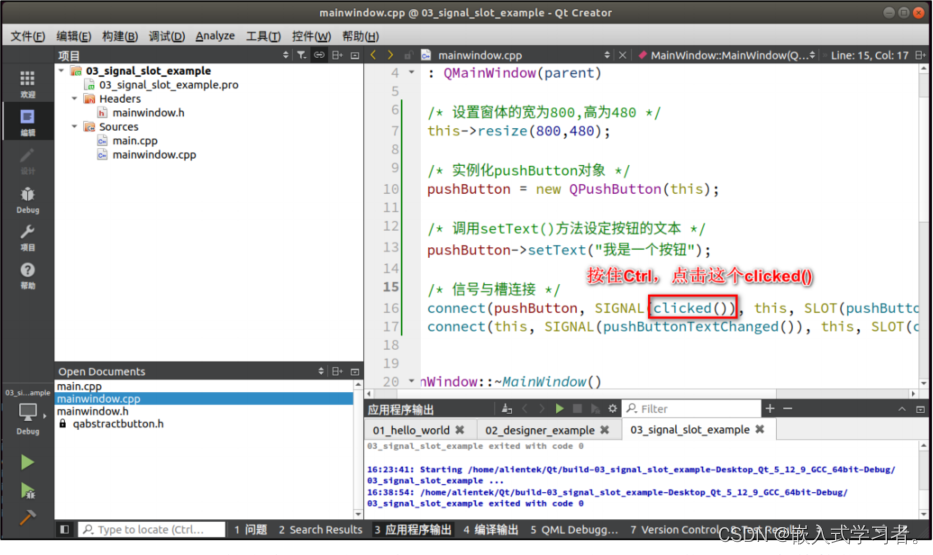Collapse the Headers folder

pyautogui.click(x=74, y=98)
